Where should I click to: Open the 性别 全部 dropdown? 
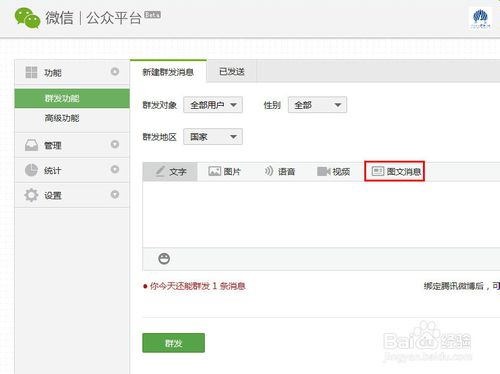pyautogui.click(x=317, y=105)
